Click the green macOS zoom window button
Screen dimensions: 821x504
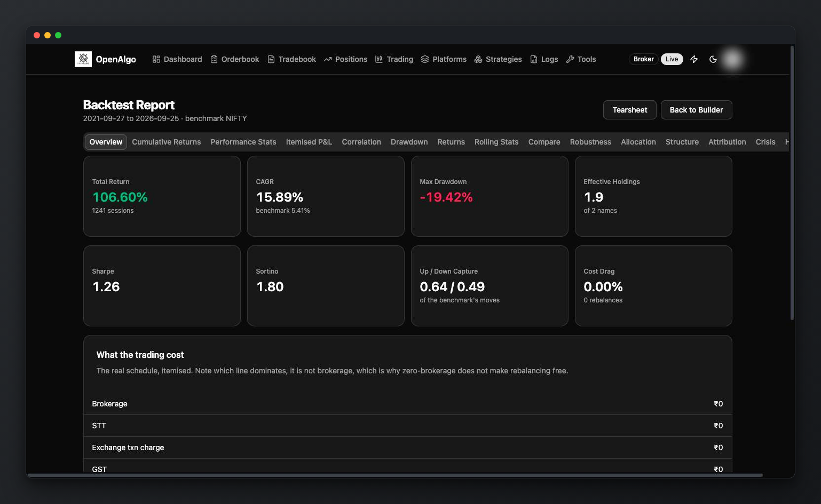click(58, 35)
